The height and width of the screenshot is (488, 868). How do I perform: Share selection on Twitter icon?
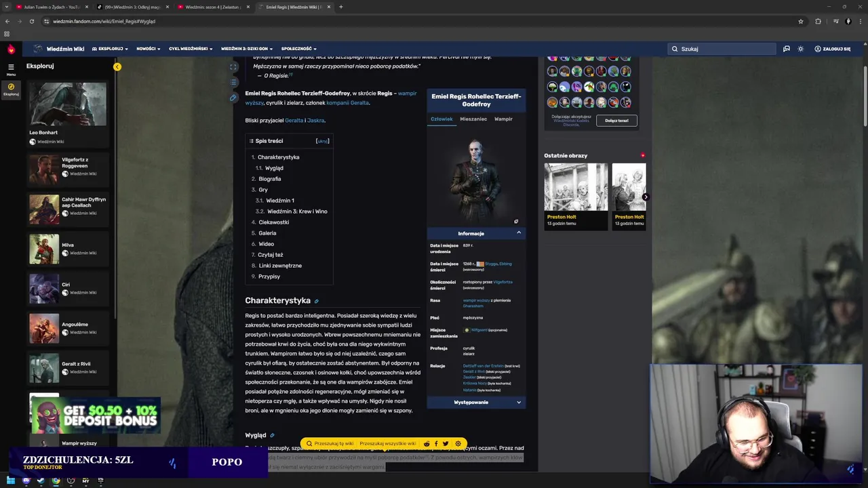446,443
